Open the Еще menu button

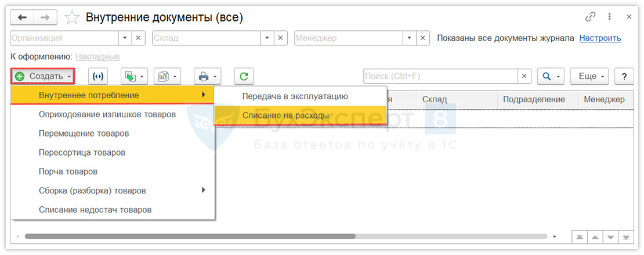pyautogui.click(x=589, y=76)
